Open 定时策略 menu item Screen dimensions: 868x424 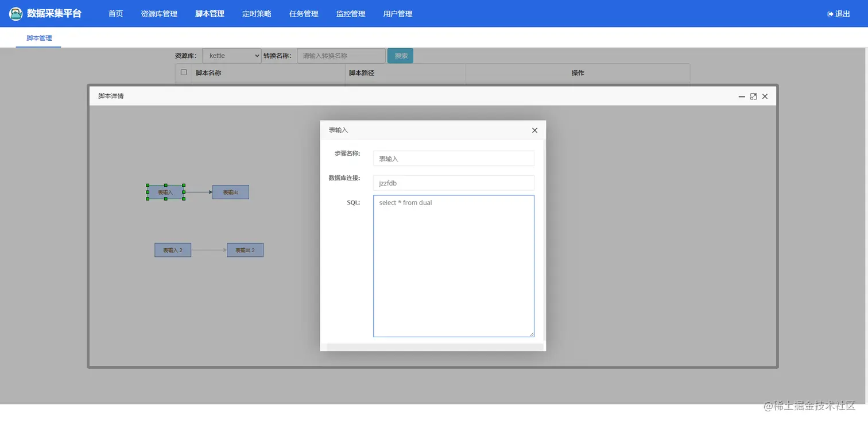pos(257,14)
